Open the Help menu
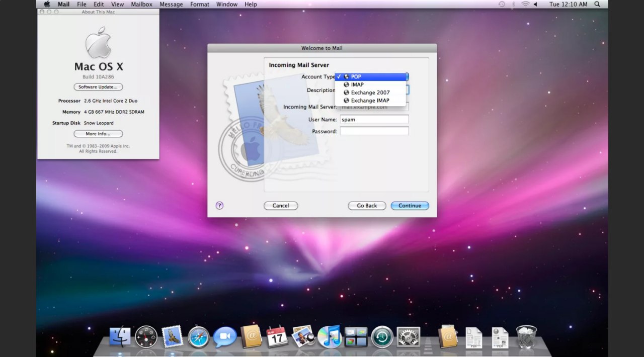The image size is (644, 357). point(251,4)
